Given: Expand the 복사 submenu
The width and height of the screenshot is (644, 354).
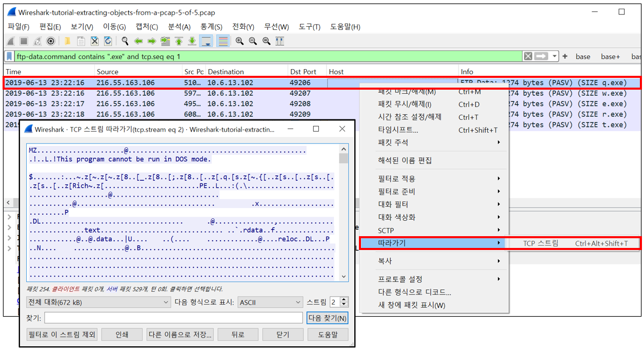Looking at the screenshot, I should [433, 261].
